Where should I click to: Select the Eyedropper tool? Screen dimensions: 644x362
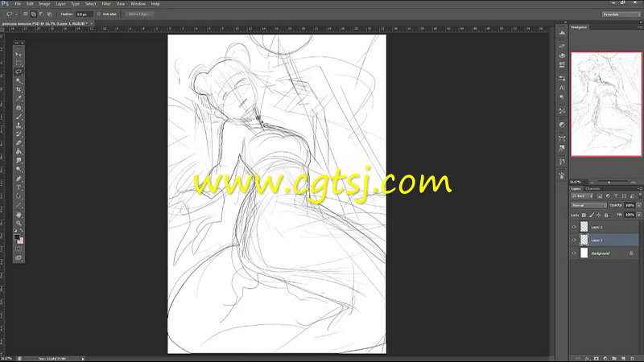click(x=19, y=98)
